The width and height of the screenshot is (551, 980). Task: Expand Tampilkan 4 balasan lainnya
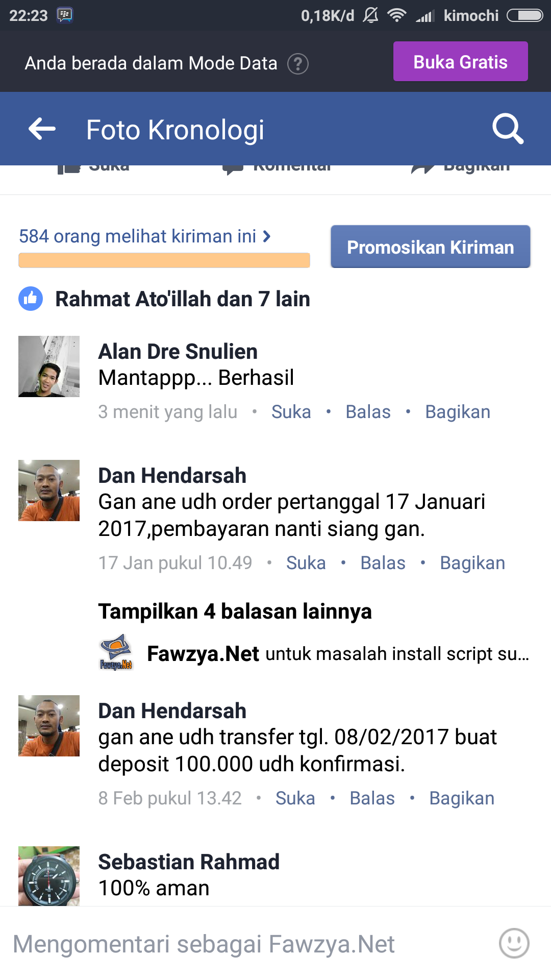coord(235,611)
